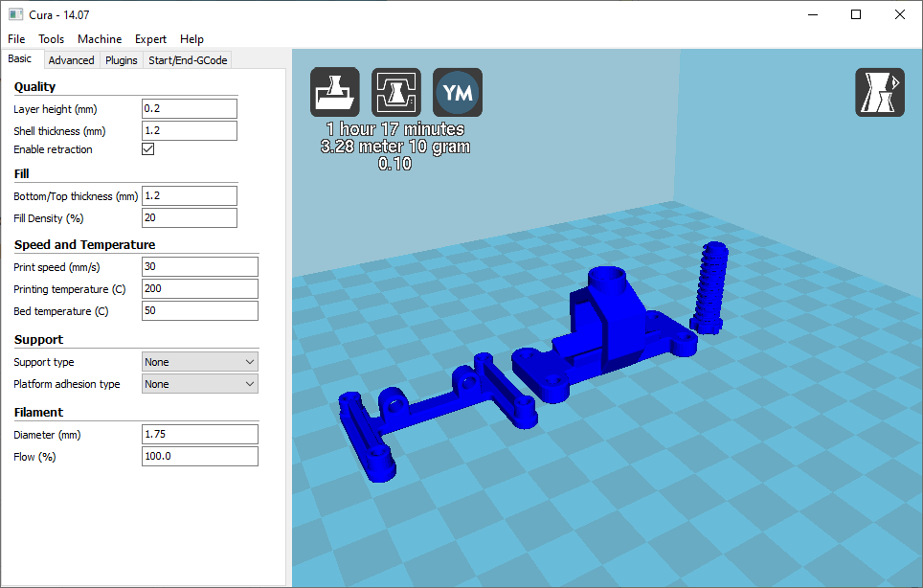Click the Flow percentage input field
Screen dimensions: 923x588
(199, 456)
